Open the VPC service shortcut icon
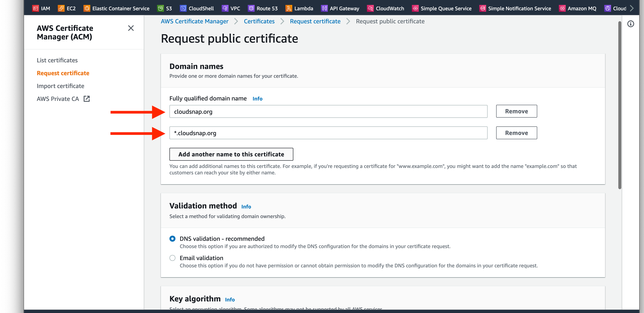Image resolution: width=644 pixels, height=313 pixels. (225, 8)
